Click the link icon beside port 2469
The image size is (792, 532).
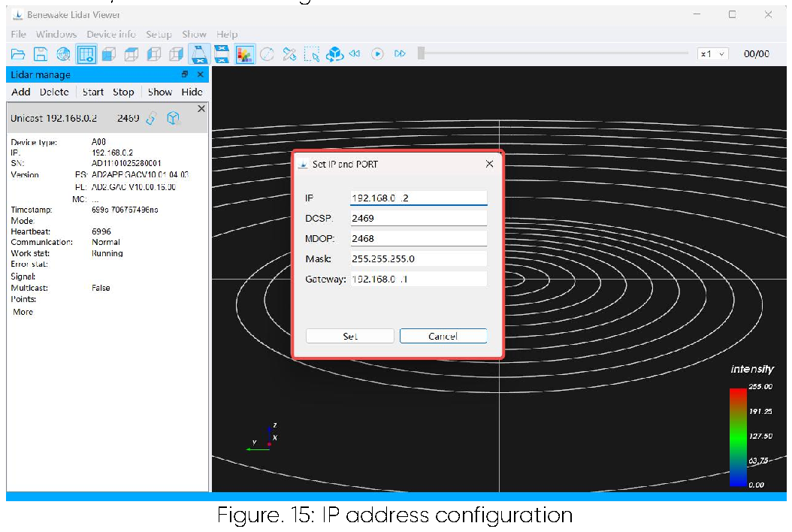point(151,118)
